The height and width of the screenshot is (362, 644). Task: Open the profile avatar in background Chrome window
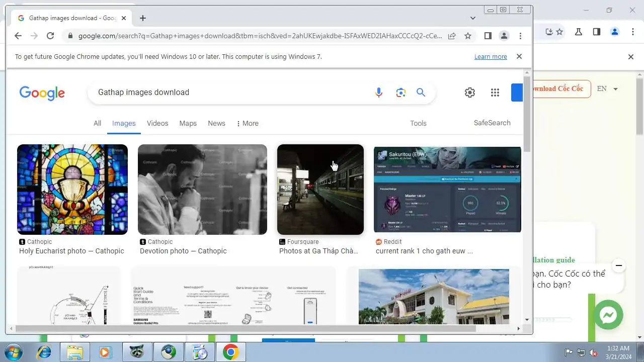tap(614, 32)
